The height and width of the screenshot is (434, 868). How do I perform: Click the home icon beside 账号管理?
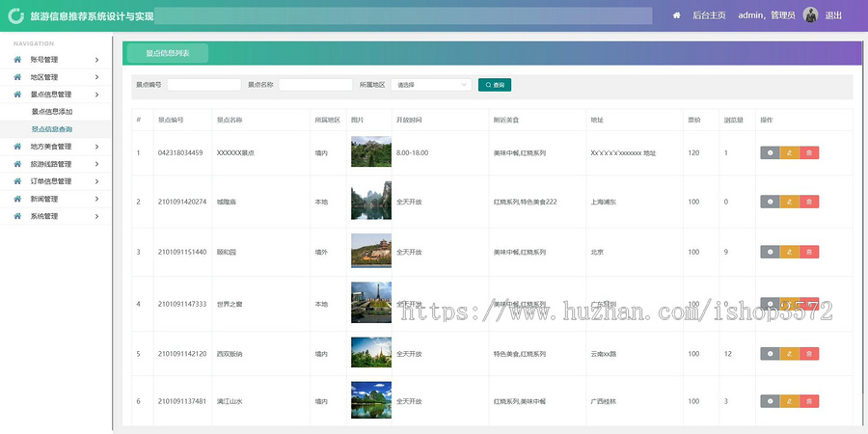point(17,59)
